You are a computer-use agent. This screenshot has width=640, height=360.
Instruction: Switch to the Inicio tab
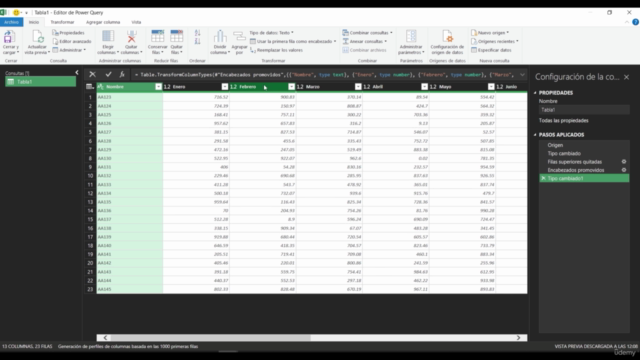pyautogui.click(x=34, y=22)
